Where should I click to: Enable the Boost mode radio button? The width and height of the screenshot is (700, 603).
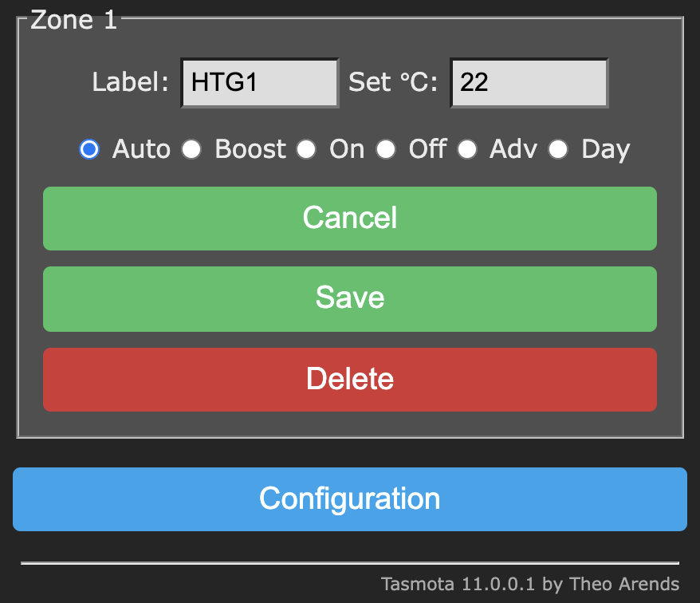191,149
